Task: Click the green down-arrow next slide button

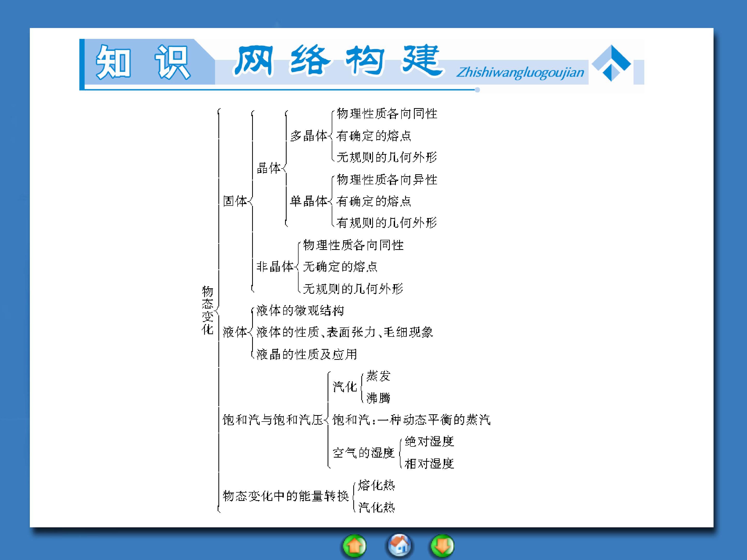Action: click(442, 545)
